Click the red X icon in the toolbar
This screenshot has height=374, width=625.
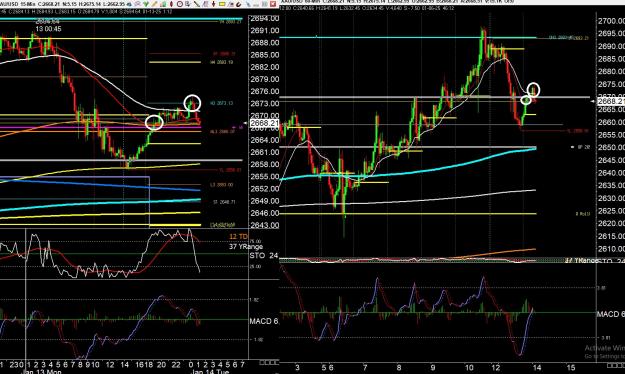[x=273, y=4]
